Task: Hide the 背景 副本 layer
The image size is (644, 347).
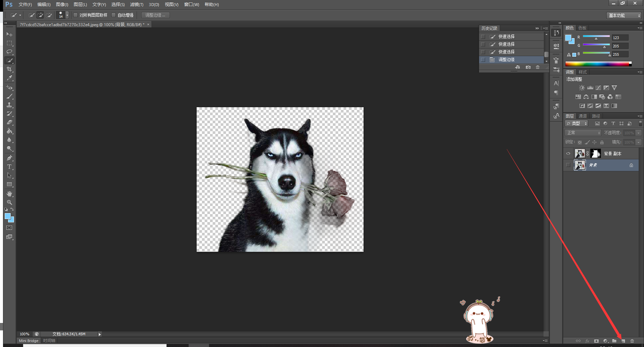Action: (568, 154)
